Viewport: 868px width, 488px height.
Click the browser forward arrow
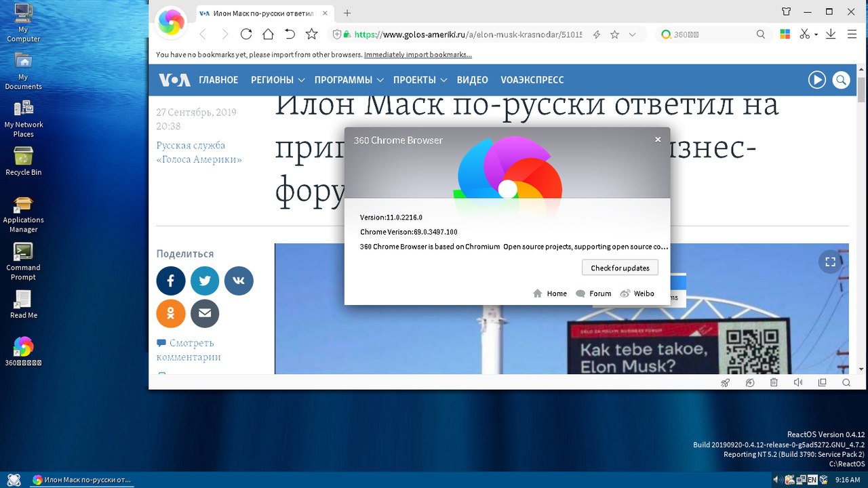click(x=225, y=35)
